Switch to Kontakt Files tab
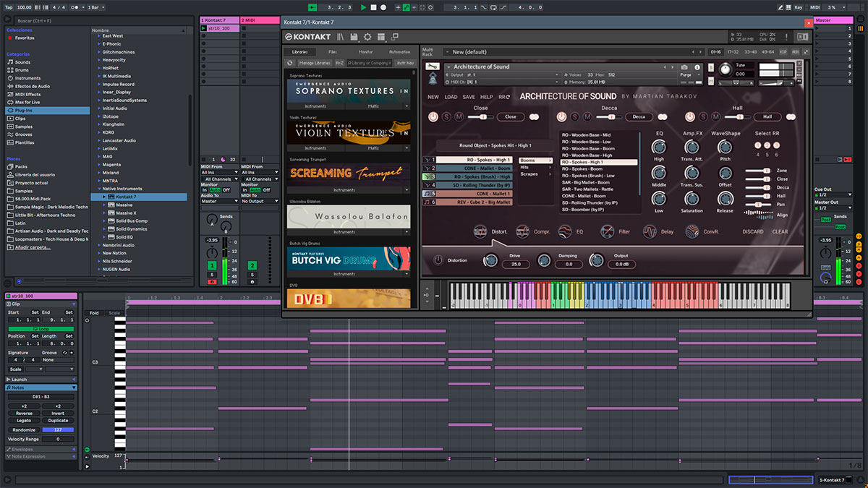Viewport: 868px width, 488px height. coord(333,52)
